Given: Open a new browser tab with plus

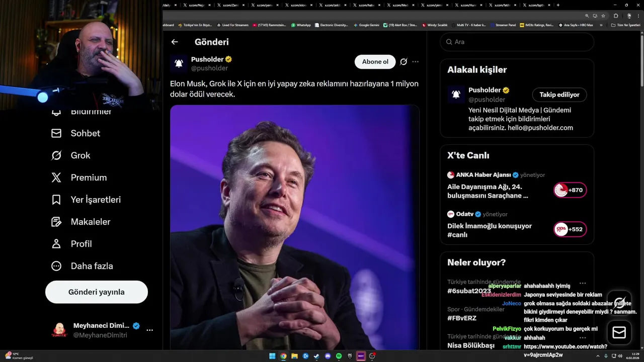Looking at the screenshot, I should point(557,5).
